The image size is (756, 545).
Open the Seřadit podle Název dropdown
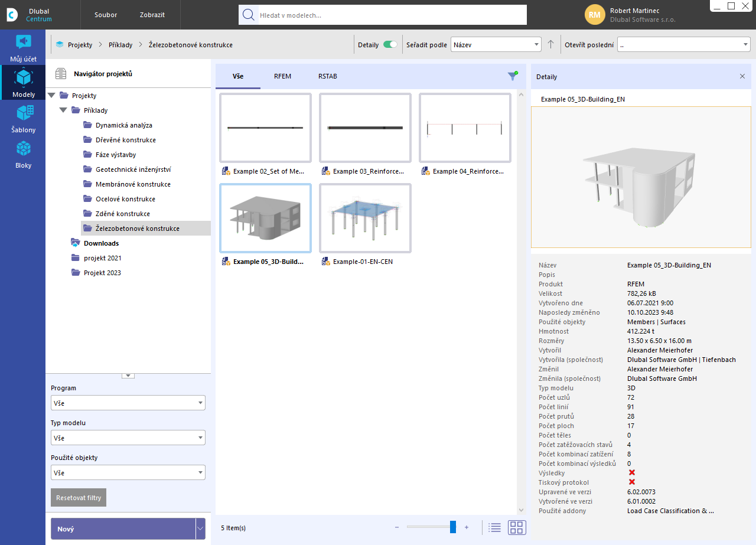(496, 44)
